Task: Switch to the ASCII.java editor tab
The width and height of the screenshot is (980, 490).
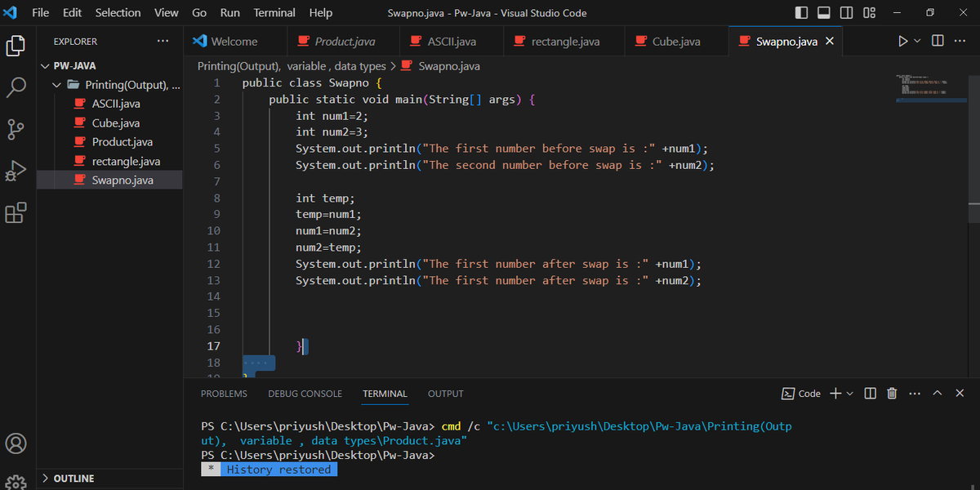Action: pyautogui.click(x=452, y=42)
